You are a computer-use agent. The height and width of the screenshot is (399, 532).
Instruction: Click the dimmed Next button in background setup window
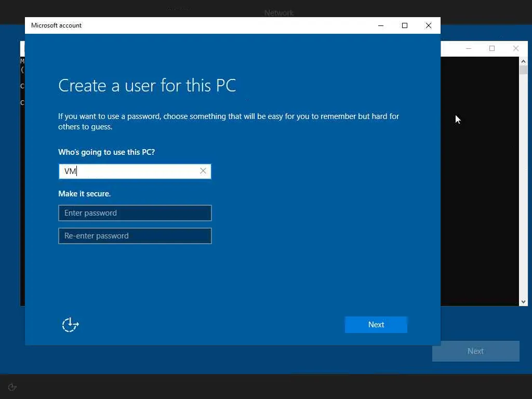tap(476, 351)
